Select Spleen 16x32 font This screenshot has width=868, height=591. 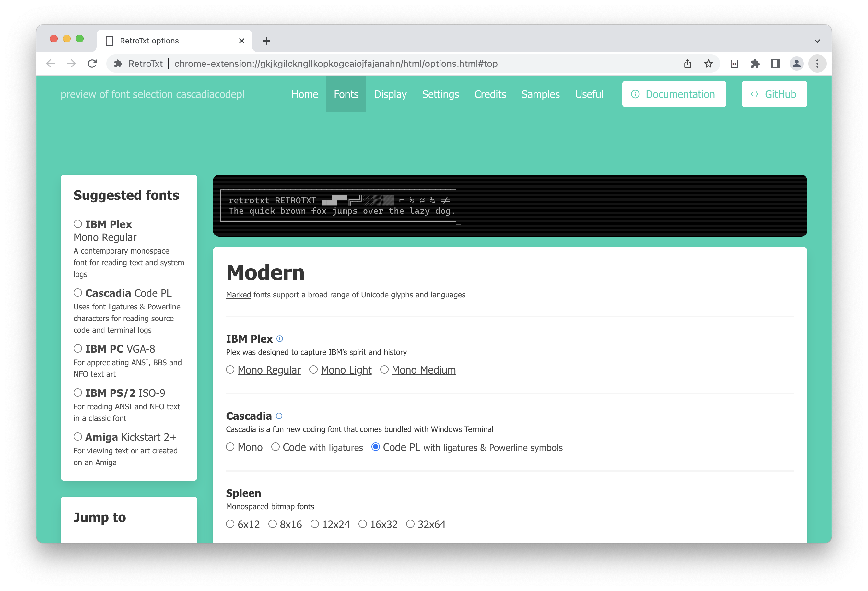(x=363, y=524)
